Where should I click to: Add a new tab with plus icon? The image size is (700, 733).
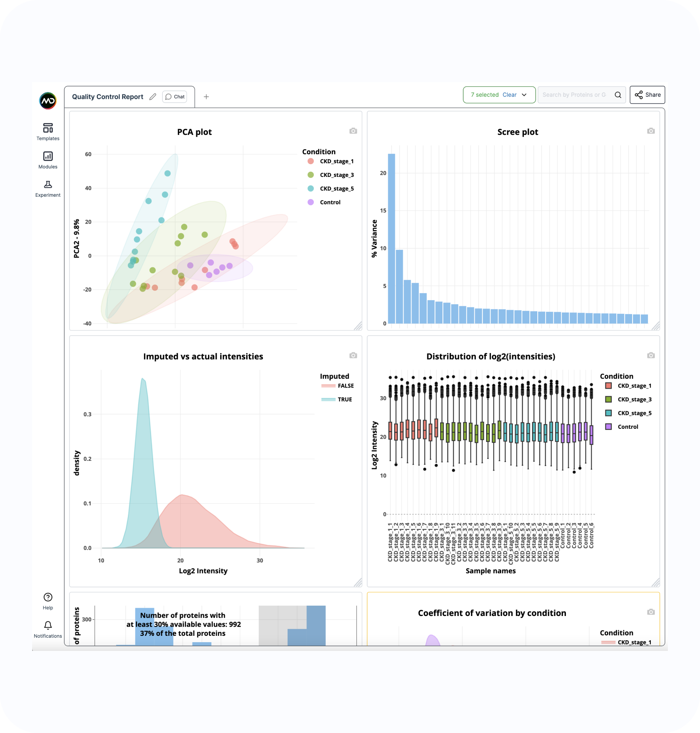click(x=206, y=97)
